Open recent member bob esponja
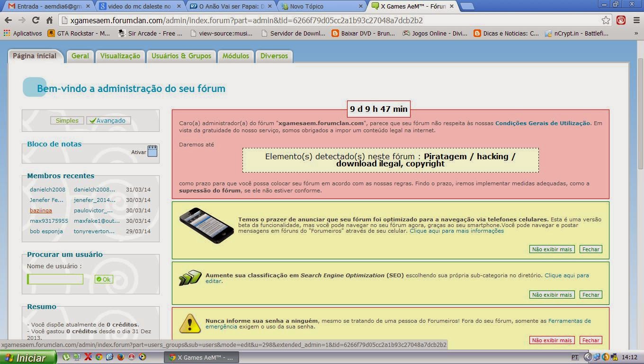The width and height of the screenshot is (644, 364). tap(46, 231)
